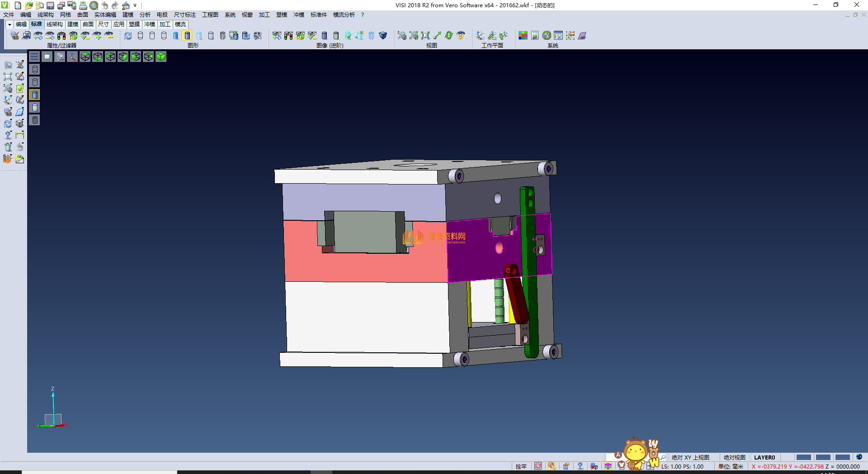Expand the quick access toolbar dropdown arrow

pyautogui.click(x=135, y=5)
